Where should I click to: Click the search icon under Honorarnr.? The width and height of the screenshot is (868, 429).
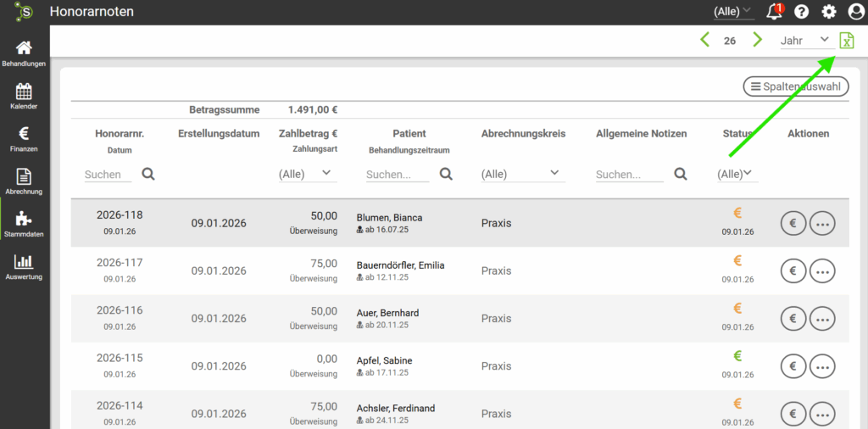[148, 174]
